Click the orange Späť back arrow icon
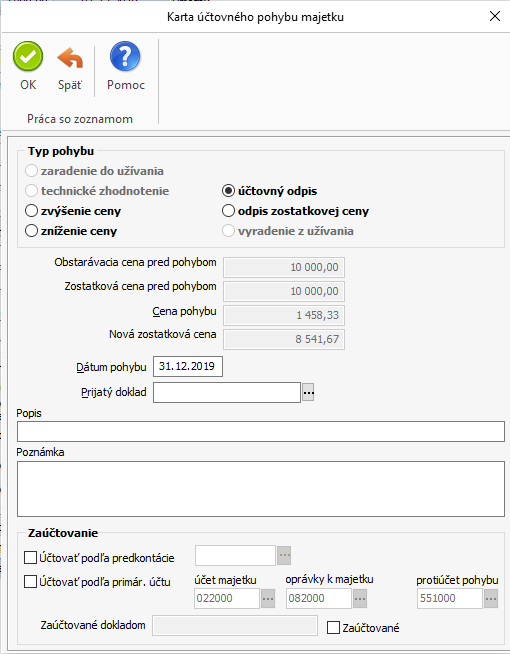 (x=70, y=58)
